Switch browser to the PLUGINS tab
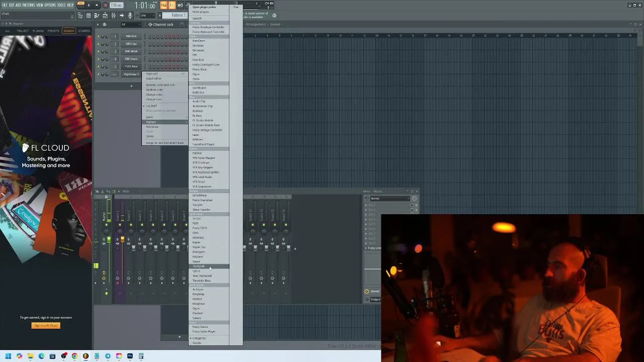This screenshot has width=644, height=362. 38,31
